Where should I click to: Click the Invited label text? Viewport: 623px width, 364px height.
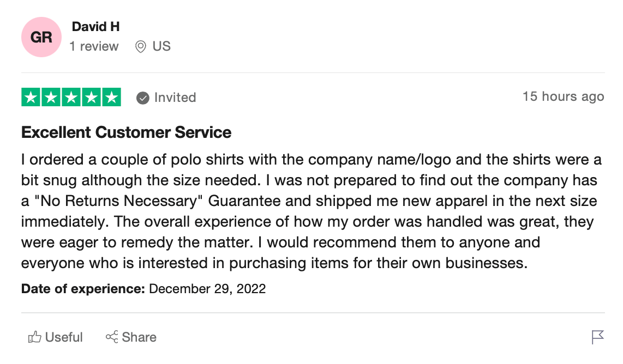pos(176,98)
